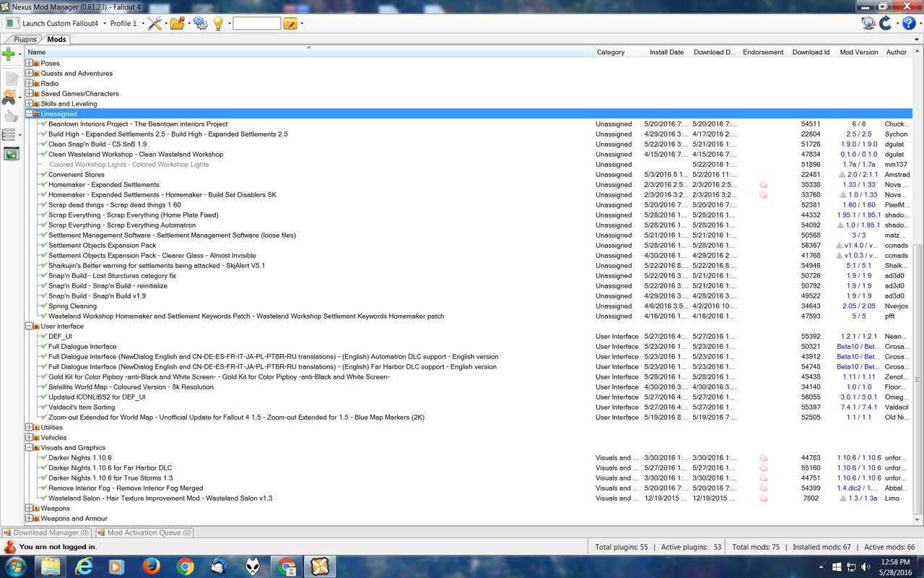This screenshot has width=924, height=578.
Task: Collapse the Unassigned category
Action: pyautogui.click(x=29, y=113)
